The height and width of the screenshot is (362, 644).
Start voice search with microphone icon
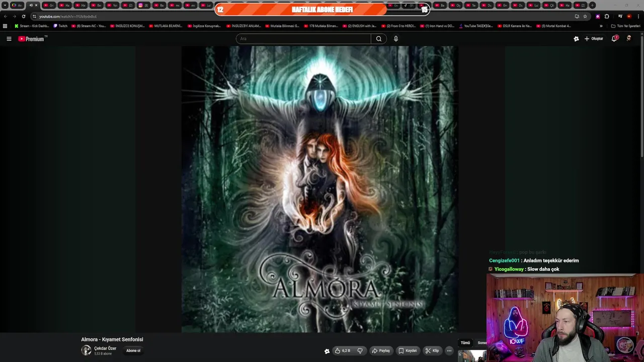point(396,39)
